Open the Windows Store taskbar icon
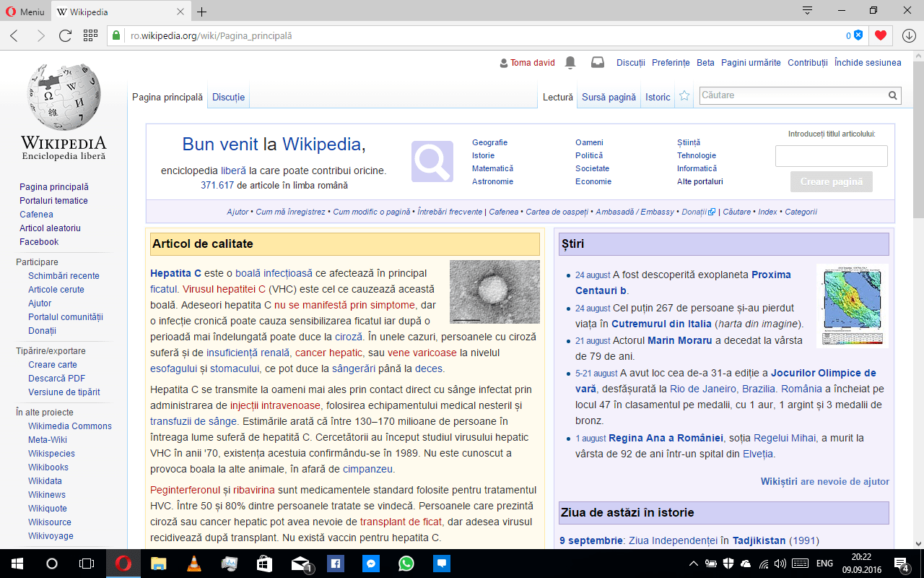Image resolution: width=924 pixels, height=578 pixels. tap(265, 564)
